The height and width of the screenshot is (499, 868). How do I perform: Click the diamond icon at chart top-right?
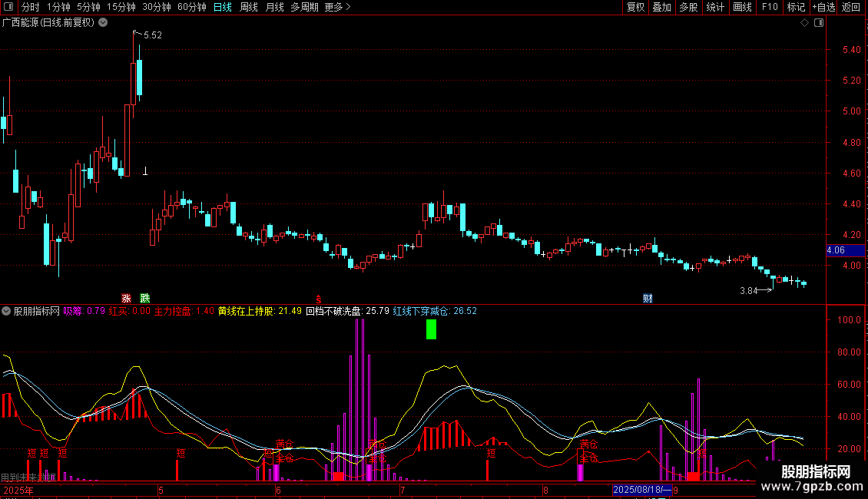[x=804, y=23]
